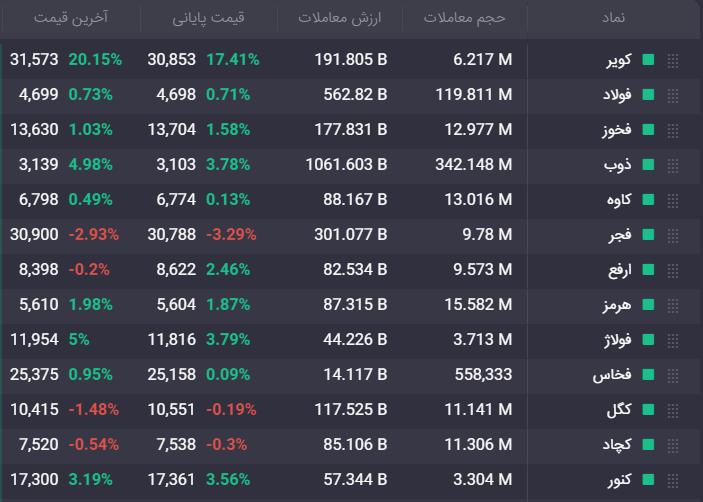Select the 342.148 M trade volume

(473, 164)
